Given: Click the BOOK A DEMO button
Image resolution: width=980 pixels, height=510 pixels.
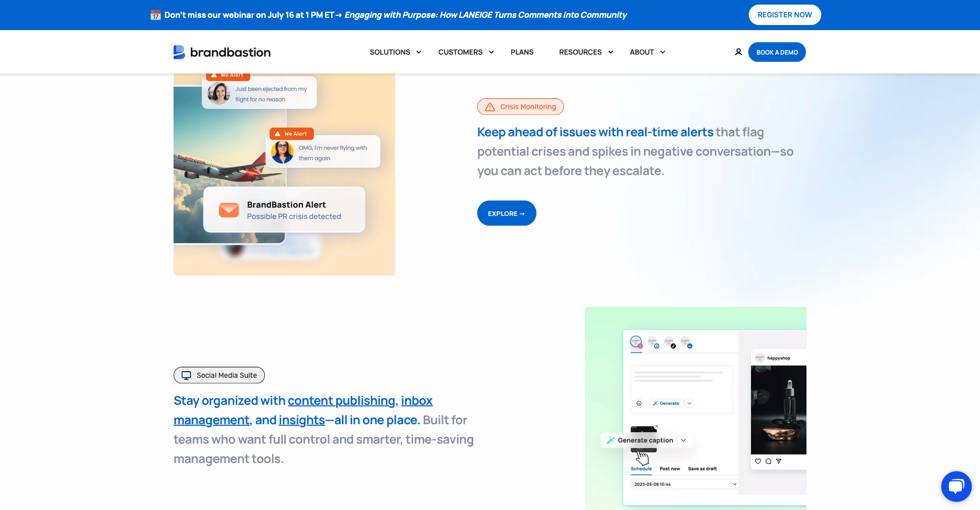Looking at the screenshot, I should pyautogui.click(x=777, y=52).
